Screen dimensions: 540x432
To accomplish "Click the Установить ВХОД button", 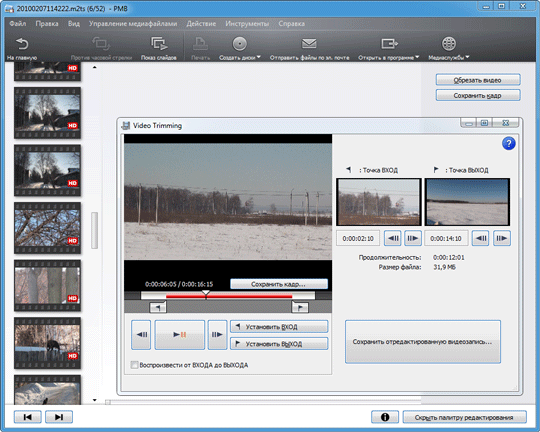I will pos(279,327).
